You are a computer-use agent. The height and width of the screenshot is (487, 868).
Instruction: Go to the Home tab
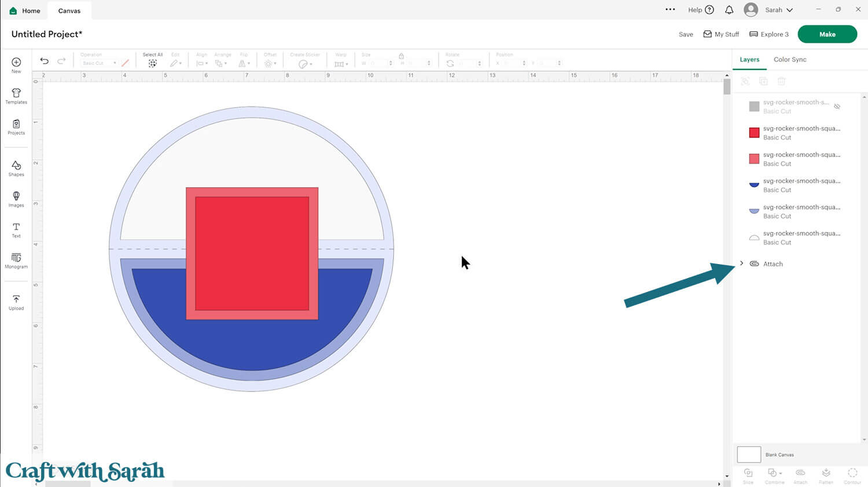point(25,10)
